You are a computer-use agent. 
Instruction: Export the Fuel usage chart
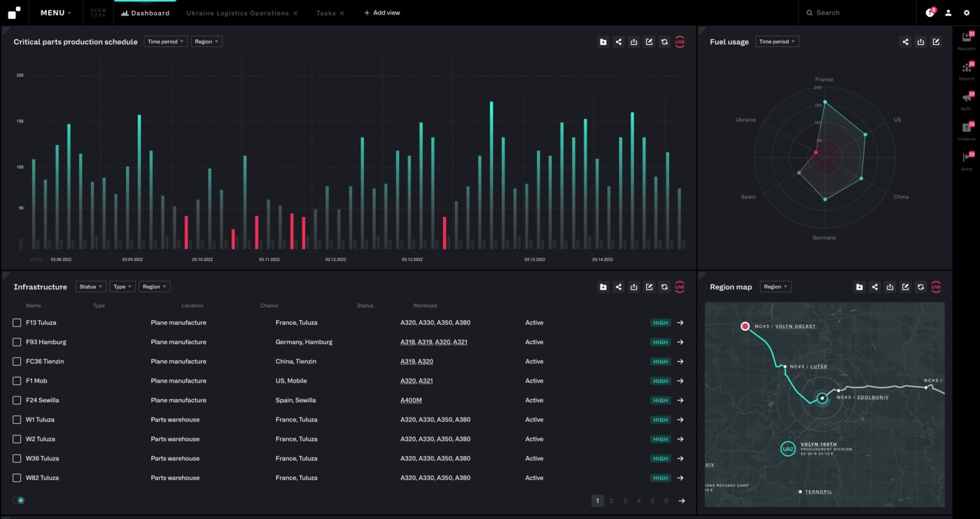[920, 42]
